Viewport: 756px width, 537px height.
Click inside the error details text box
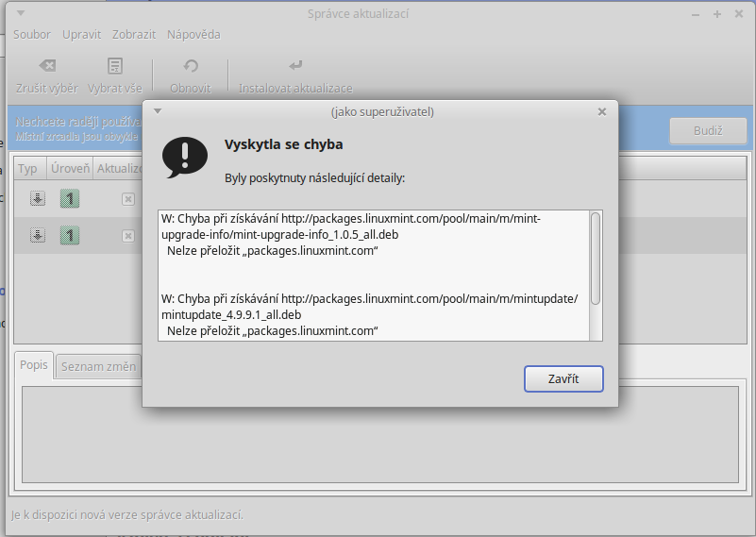point(373,274)
